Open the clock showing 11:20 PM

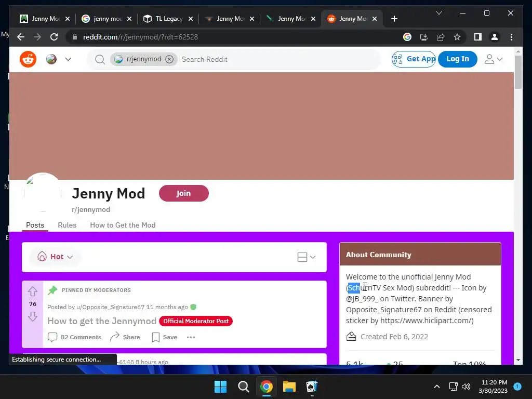(x=494, y=387)
